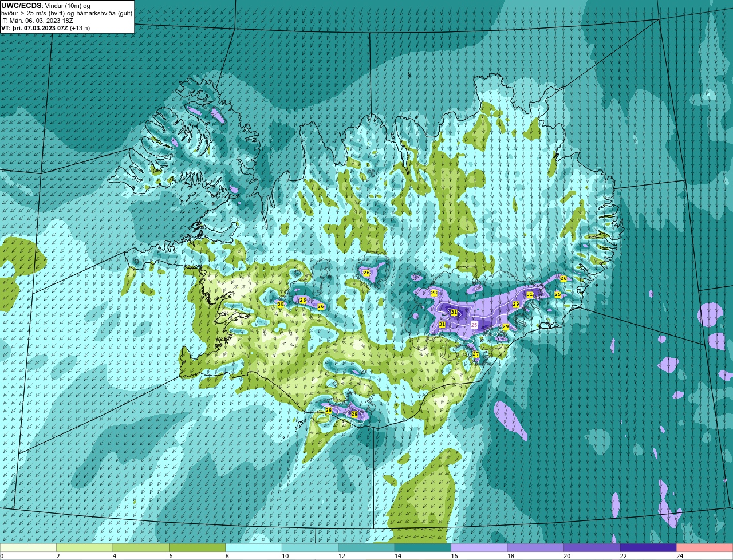Click the 'VT: þri. 07.03.2023 07Z (+13 h)' line
The width and height of the screenshot is (733, 560).
pos(45,28)
